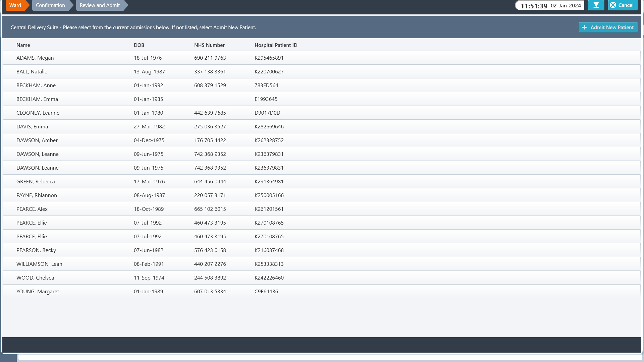Click hospital ID K216037468
The height and width of the screenshot is (362, 644).
pyautogui.click(x=269, y=250)
